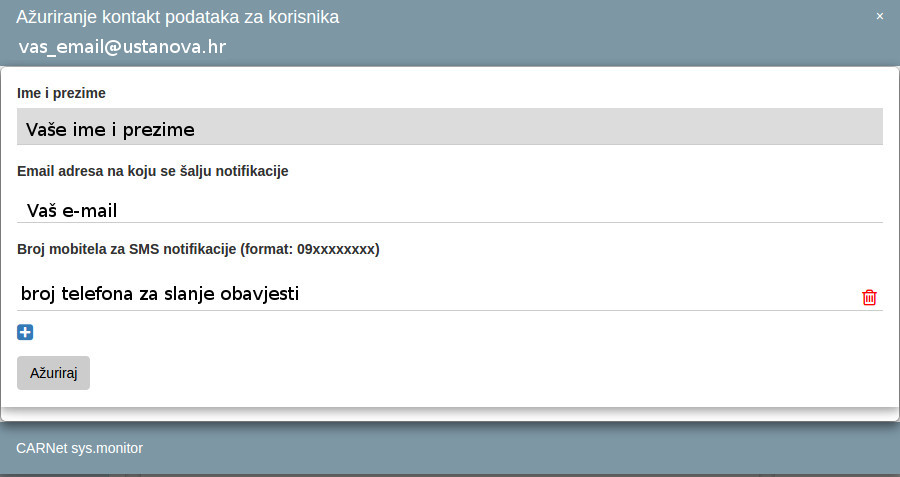Viewport: 900px width, 477px height.
Task: Close the contact update dialog
Action: coord(880,16)
